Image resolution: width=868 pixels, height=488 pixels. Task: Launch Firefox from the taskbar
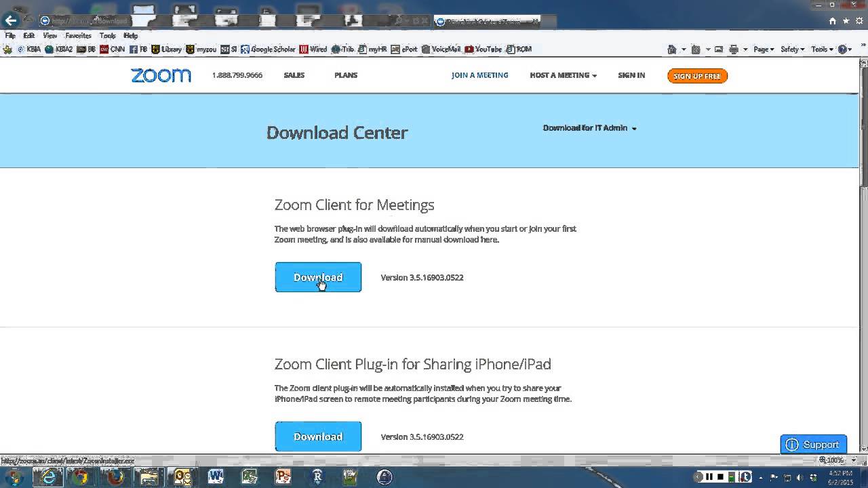(x=115, y=477)
